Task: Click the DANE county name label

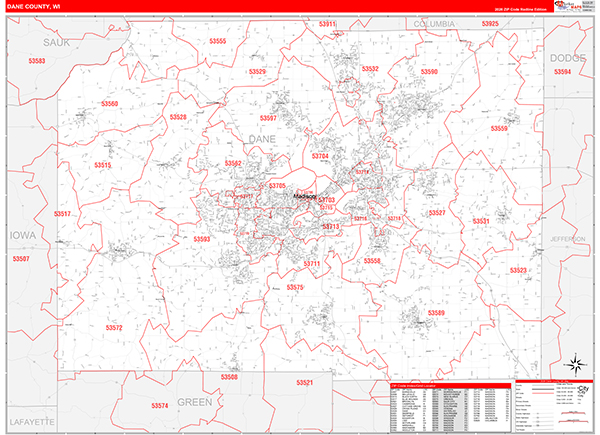Action: point(262,139)
